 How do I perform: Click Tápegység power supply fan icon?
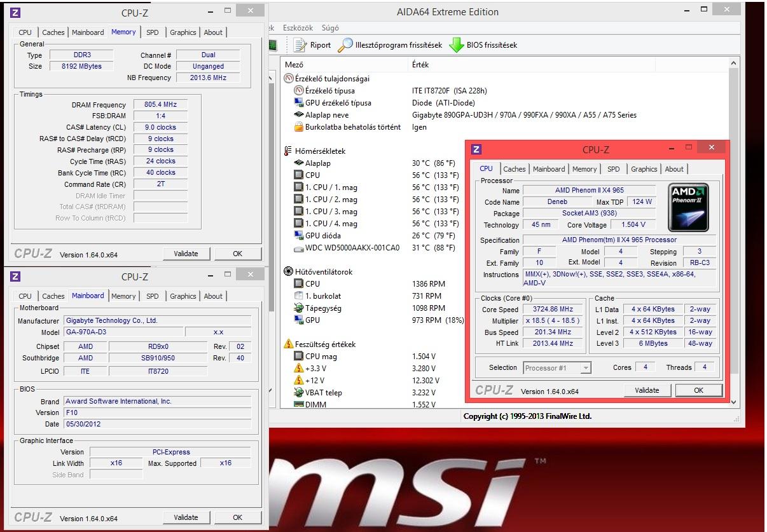coord(299,308)
